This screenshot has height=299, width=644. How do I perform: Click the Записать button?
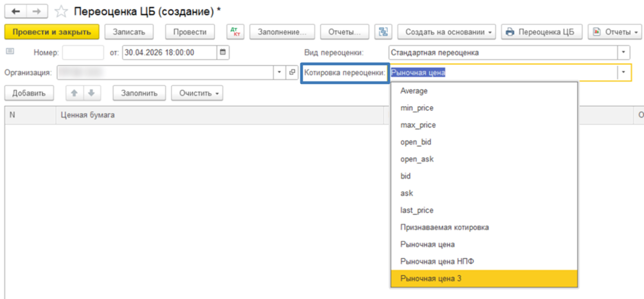129,32
